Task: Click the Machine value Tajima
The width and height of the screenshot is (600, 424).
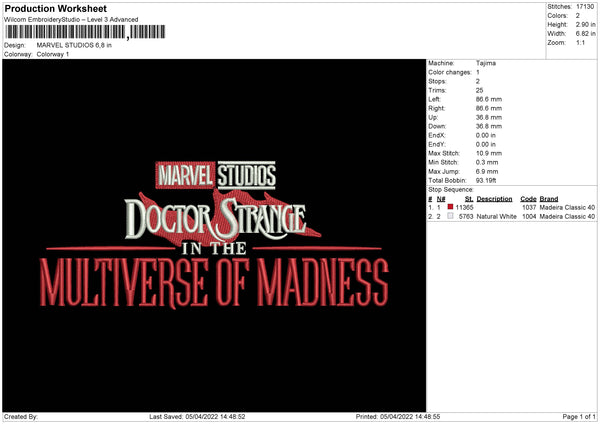Action: 487,63
